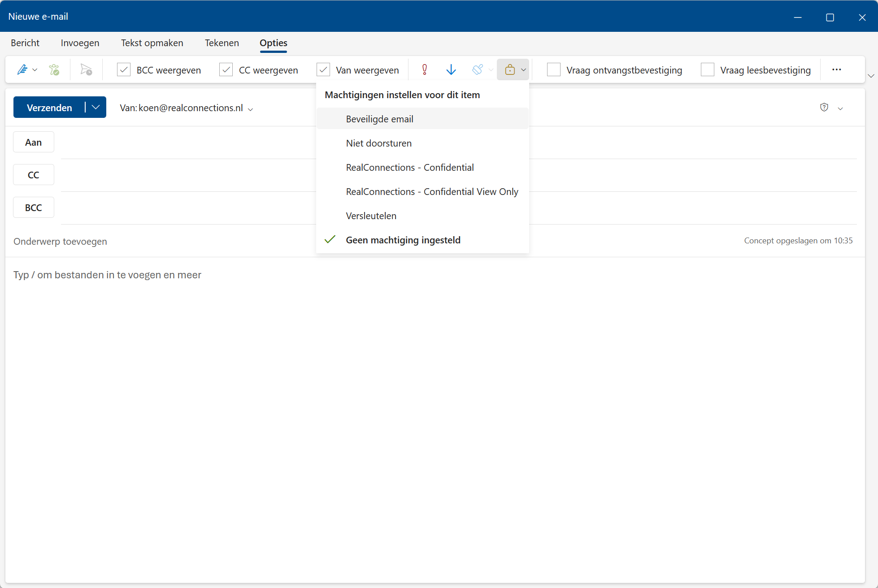Close the Nieuwe e-mail window
The width and height of the screenshot is (878, 588).
pyautogui.click(x=862, y=17)
